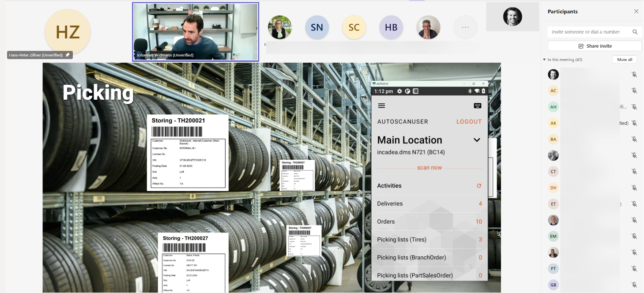The height and width of the screenshot is (293, 644).
Task: Open Picking lists (PartSalesOrder)
Action: coord(429,275)
